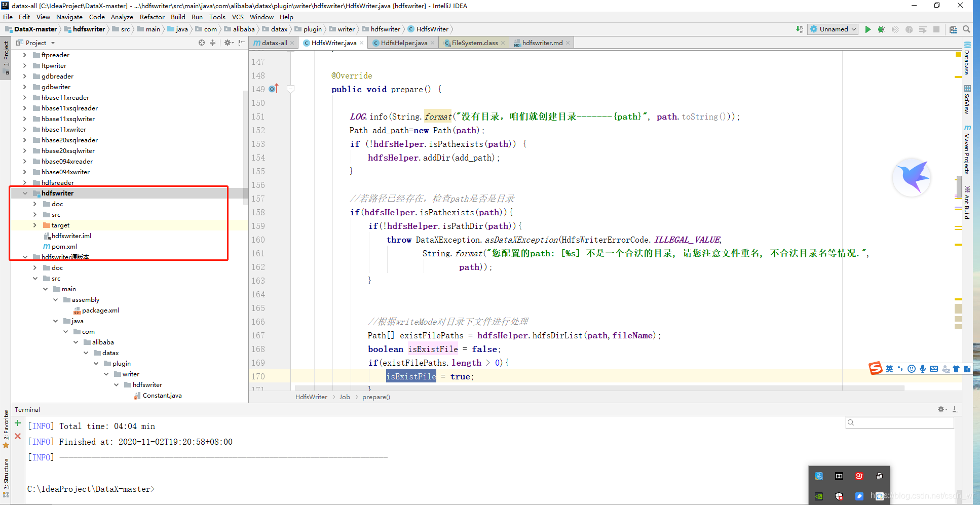Click Windows Defender shield in tray popup
Viewport: 980px width, 505px height.
pos(839,496)
